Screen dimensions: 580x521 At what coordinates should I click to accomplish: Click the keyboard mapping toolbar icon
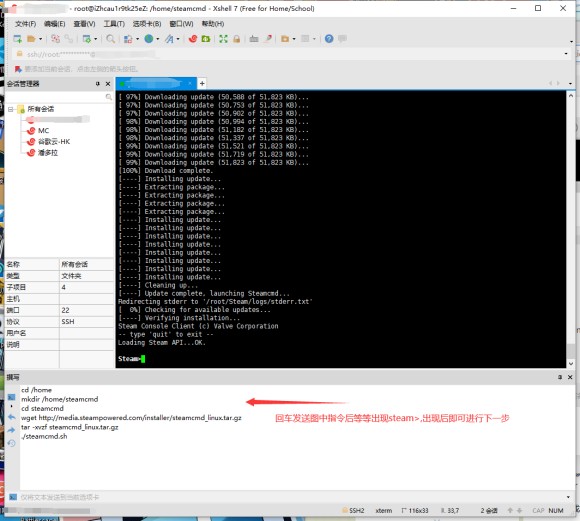pos(254,39)
